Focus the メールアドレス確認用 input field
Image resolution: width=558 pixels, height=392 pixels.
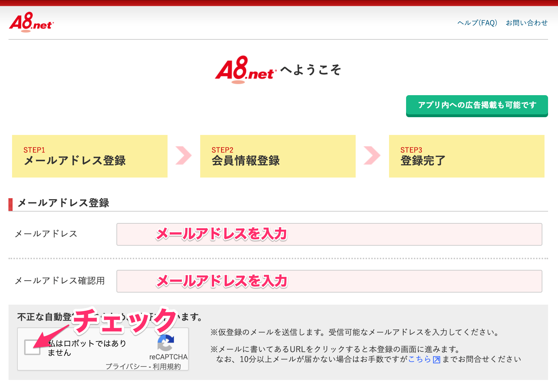point(329,281)
